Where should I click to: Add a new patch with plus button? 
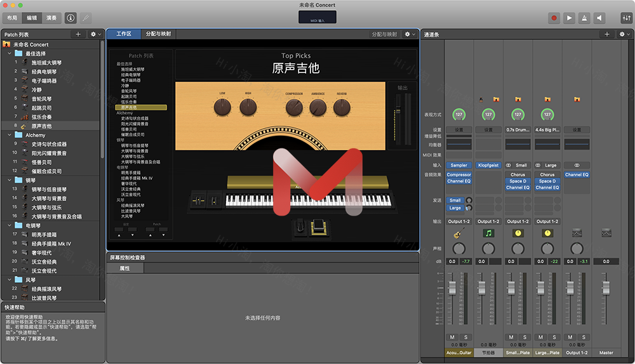point(78,34)
